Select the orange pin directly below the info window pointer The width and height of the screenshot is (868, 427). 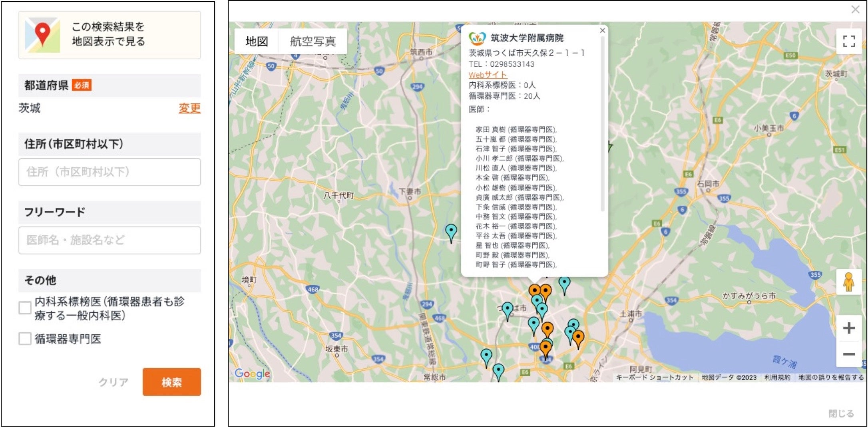point(534,291)
